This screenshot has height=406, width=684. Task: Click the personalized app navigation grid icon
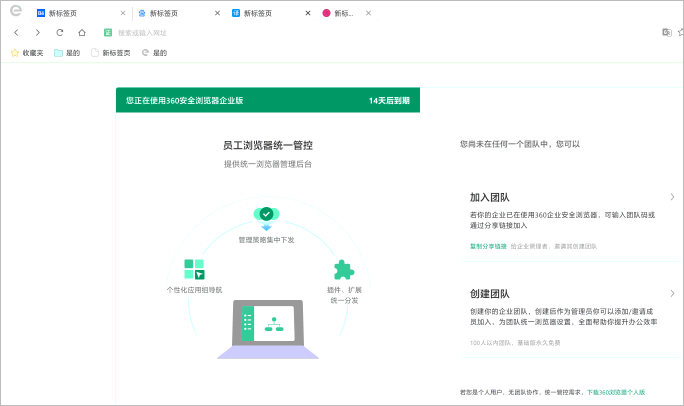tap(194, 269)
